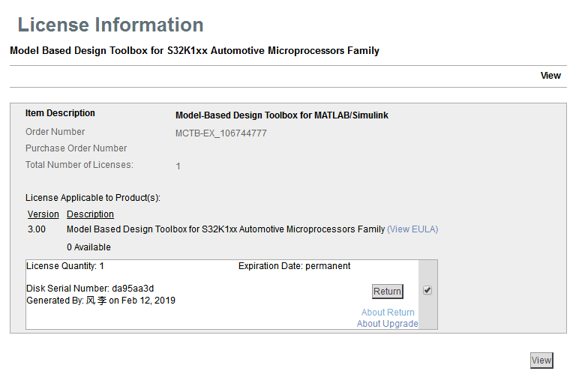Viewport: 588px width, 389px height.
Task: Click the 0 Available text
Action: click(x=88, y=247)
